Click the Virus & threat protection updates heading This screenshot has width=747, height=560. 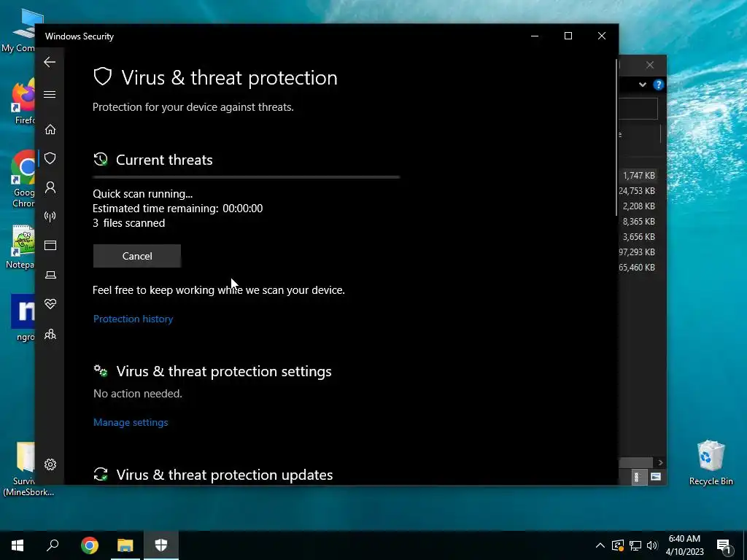[225, 475]
